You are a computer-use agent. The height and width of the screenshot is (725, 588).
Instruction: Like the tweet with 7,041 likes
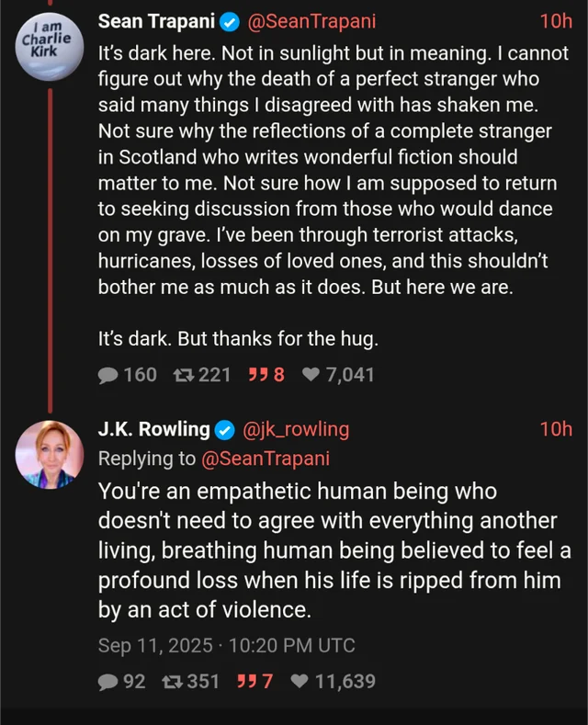tap(311, 375)
